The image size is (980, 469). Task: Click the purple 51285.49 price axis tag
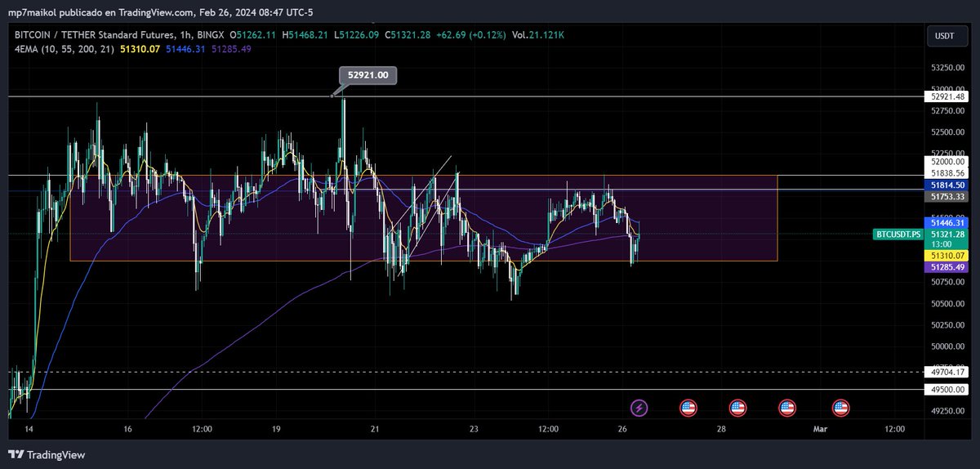pos(948,267)
